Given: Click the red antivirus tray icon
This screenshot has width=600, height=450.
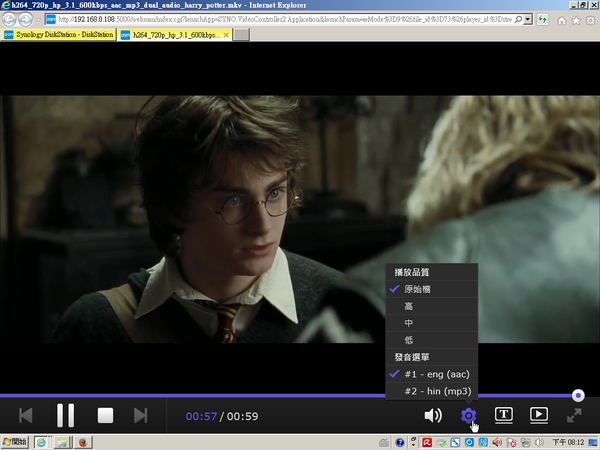Looking at the screenshot, I should 427,443.
